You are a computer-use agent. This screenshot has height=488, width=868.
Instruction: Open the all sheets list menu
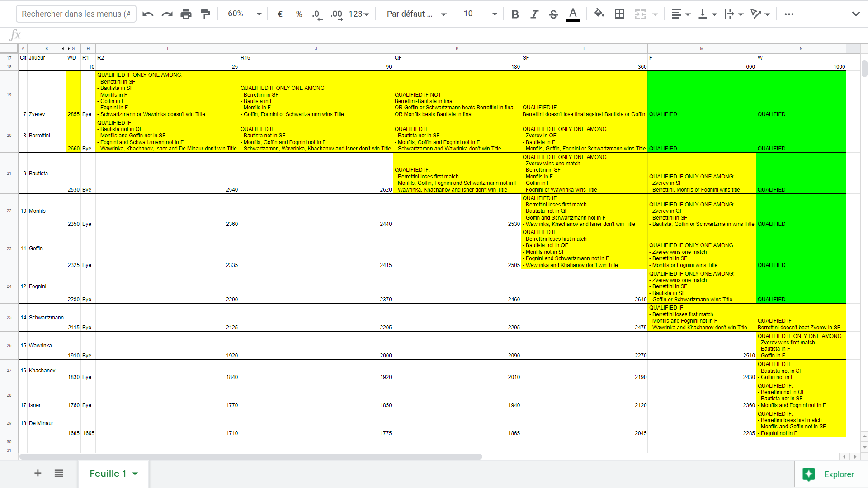(x=59, y=474)
